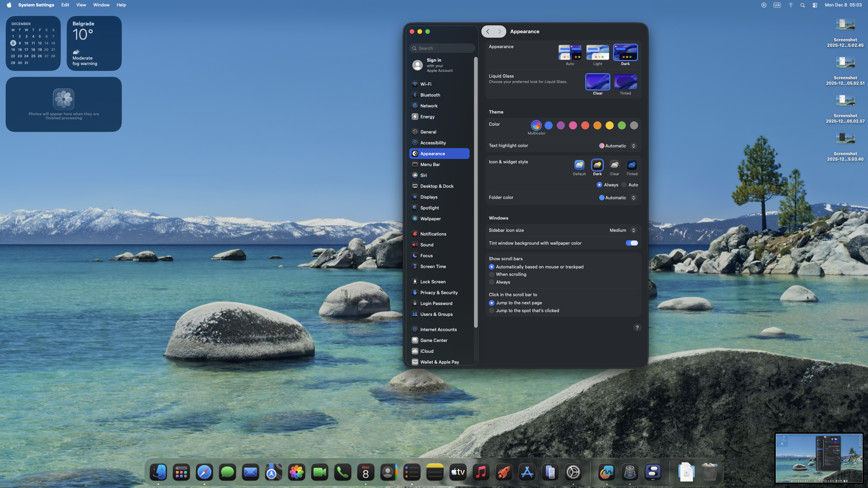Viewport: 868px width, 488px height.
Task: Open the Sidebar icon size dropdown
Action: [x=623, y=230]
